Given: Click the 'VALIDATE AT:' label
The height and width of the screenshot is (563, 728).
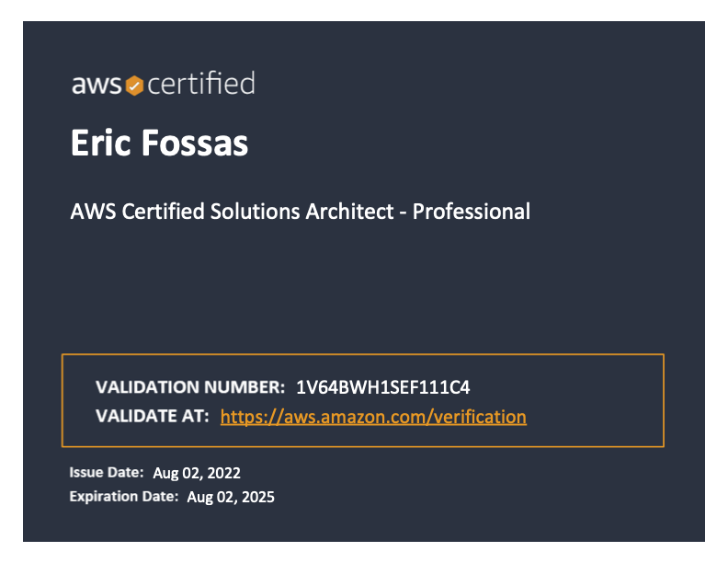Looking at the screenshot, I should click(x=153, y=416).
